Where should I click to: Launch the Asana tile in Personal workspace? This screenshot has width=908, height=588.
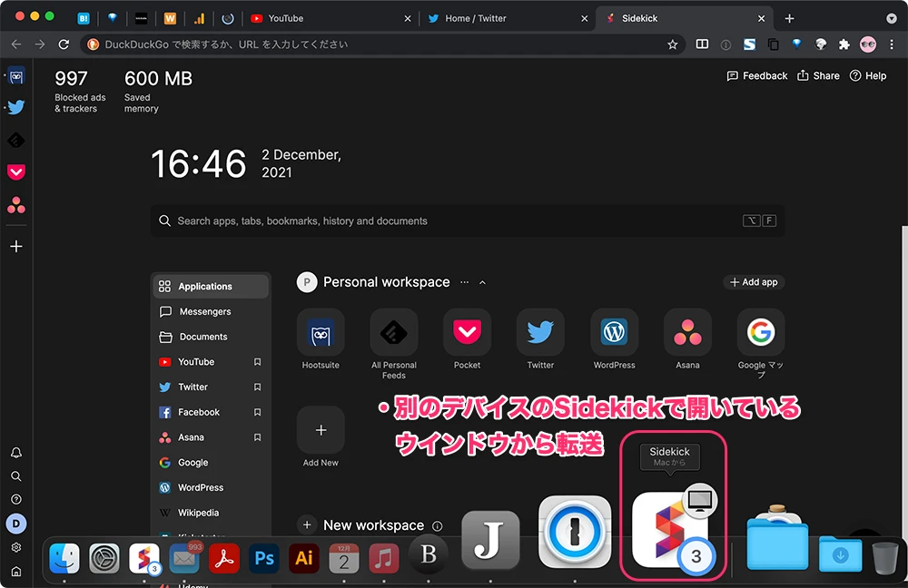[x=687, y=332]
